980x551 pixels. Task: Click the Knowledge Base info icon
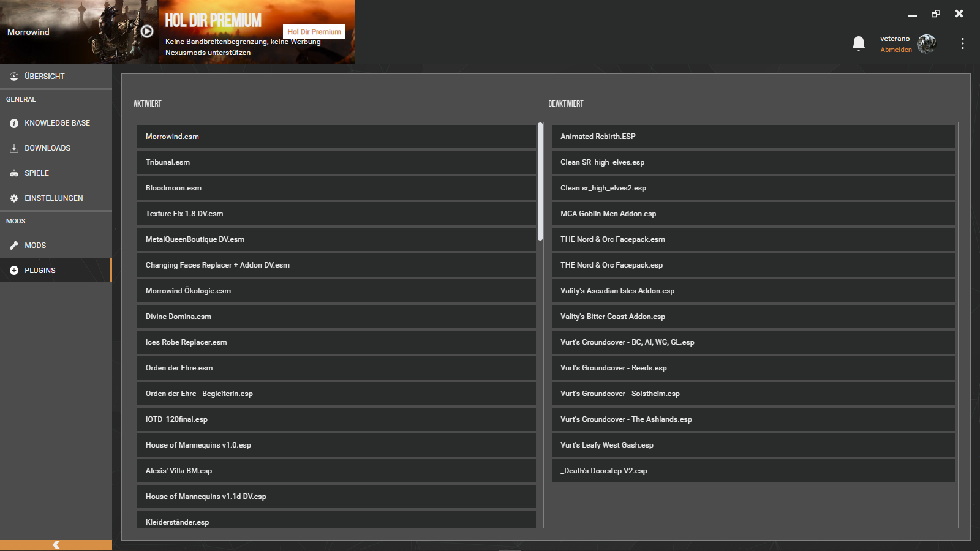14,123
